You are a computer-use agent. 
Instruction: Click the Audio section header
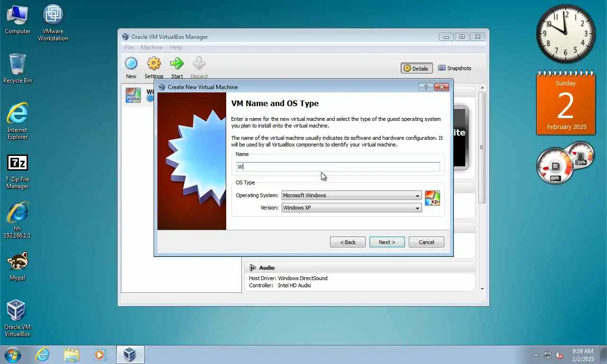pos(359,268)
